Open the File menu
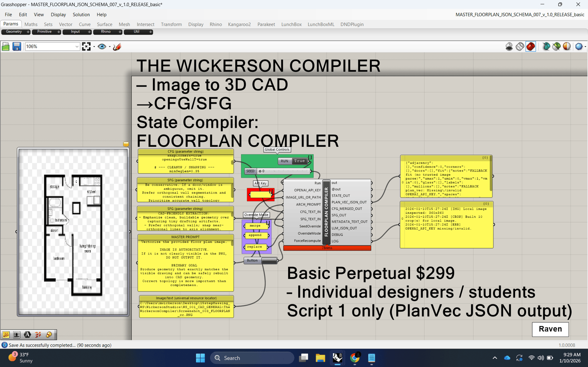This screenshot has width=588, height=367. pyautogui.click(x=8, y=14)
